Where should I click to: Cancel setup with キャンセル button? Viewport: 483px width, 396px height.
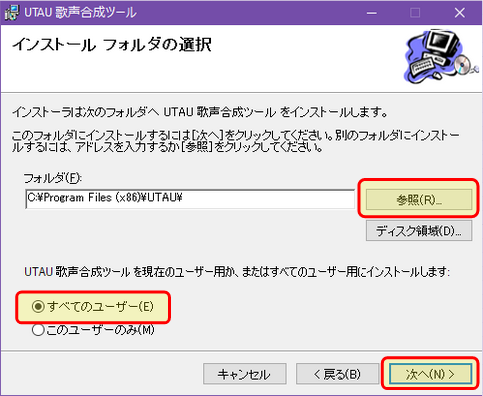coord(244,374)
